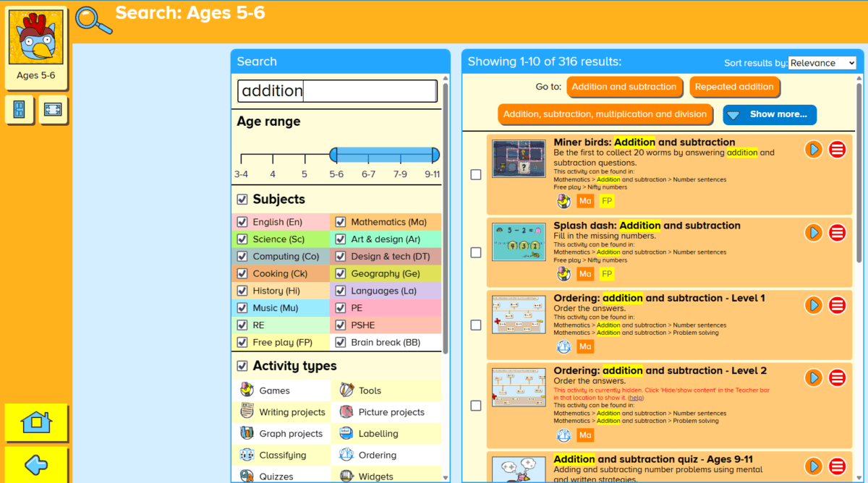Open the Sort results by dropdown

822,62
